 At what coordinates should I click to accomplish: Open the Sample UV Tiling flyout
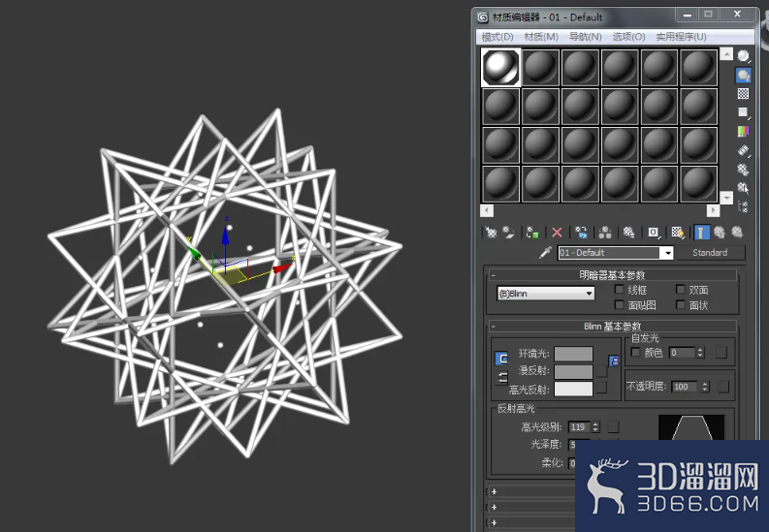[x=744, y=112]
